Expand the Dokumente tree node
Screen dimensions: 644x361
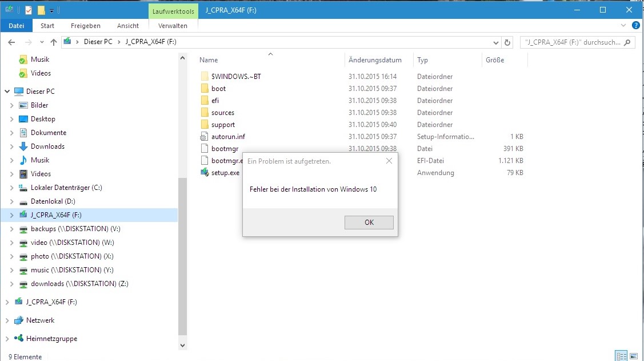coord(11,133)
